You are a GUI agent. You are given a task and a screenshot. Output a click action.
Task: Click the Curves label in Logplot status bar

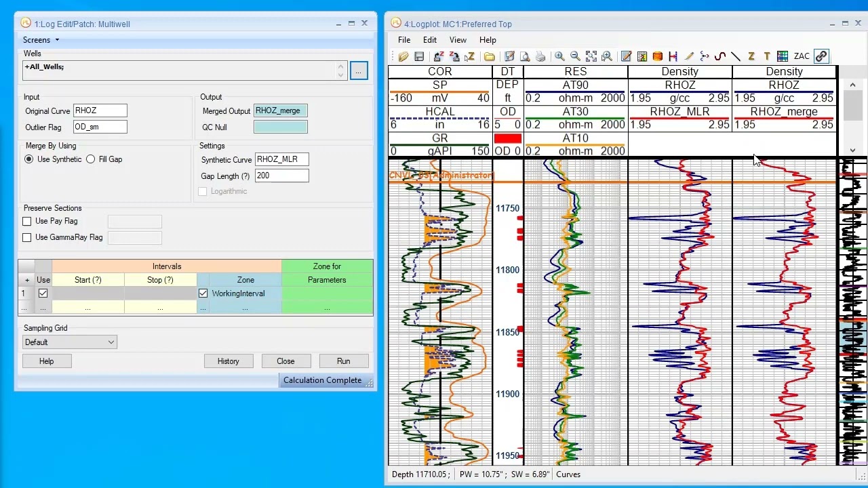pyautogui.click(x=568, y=474)
